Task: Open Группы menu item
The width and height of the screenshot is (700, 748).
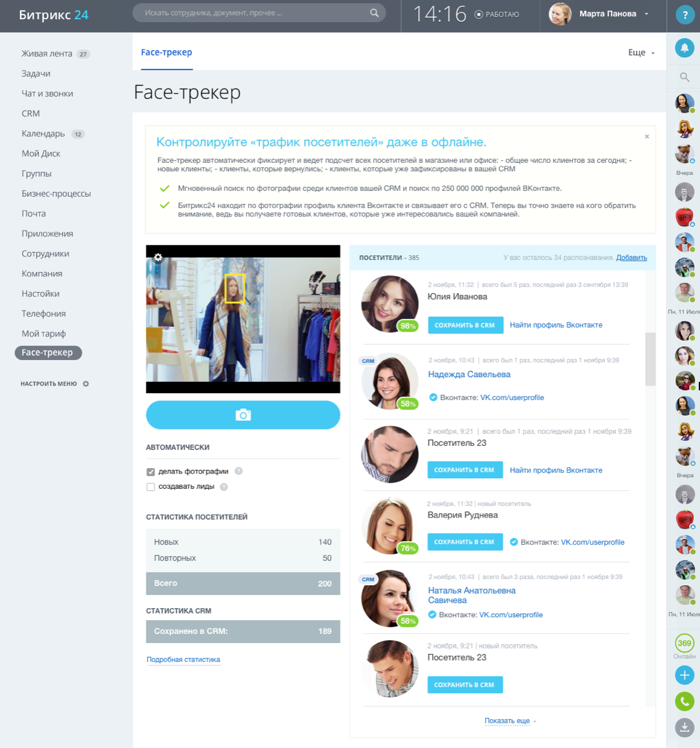Action: 37,174
